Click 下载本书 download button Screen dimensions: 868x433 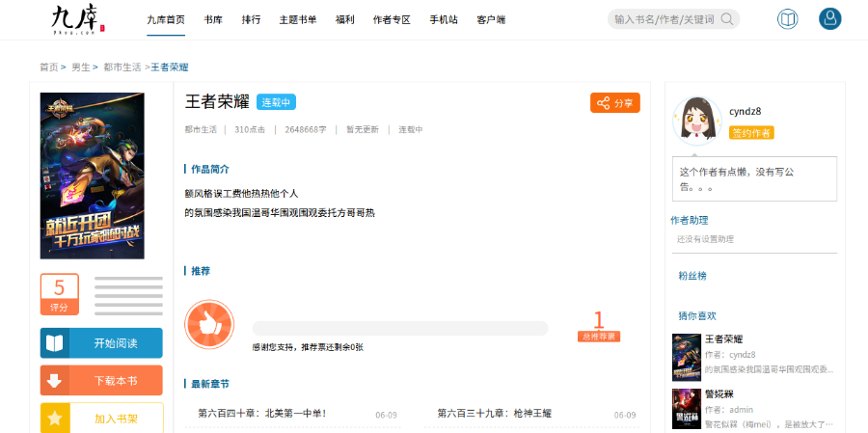pyautogui.click(x=101, y=381)
